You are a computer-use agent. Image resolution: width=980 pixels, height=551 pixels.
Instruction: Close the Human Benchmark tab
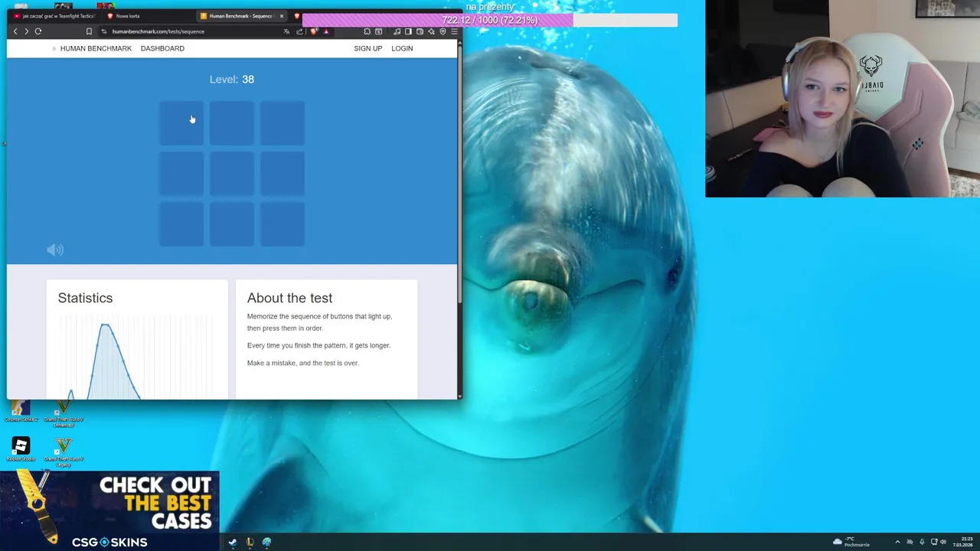[281, 15]
